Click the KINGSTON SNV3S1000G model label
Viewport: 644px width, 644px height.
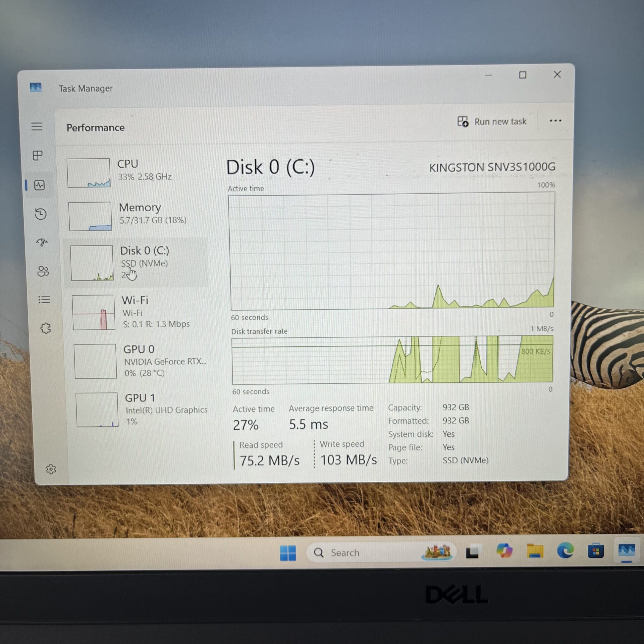(492, 167)
